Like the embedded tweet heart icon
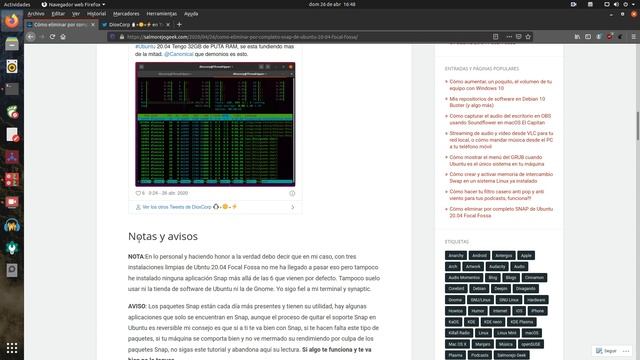This screenshot has width=640, height=360. [x=138, y=193]
